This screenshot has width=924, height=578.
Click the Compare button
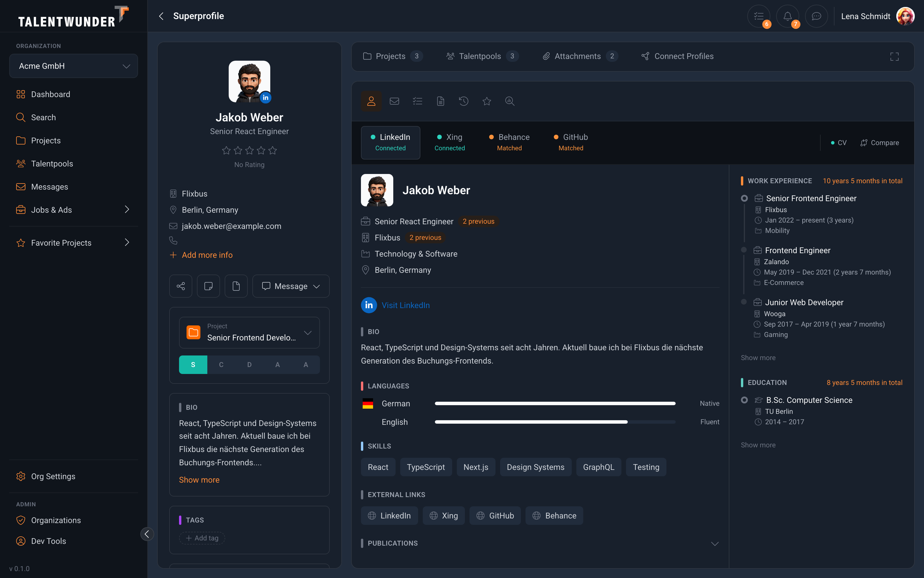[879, 142]
